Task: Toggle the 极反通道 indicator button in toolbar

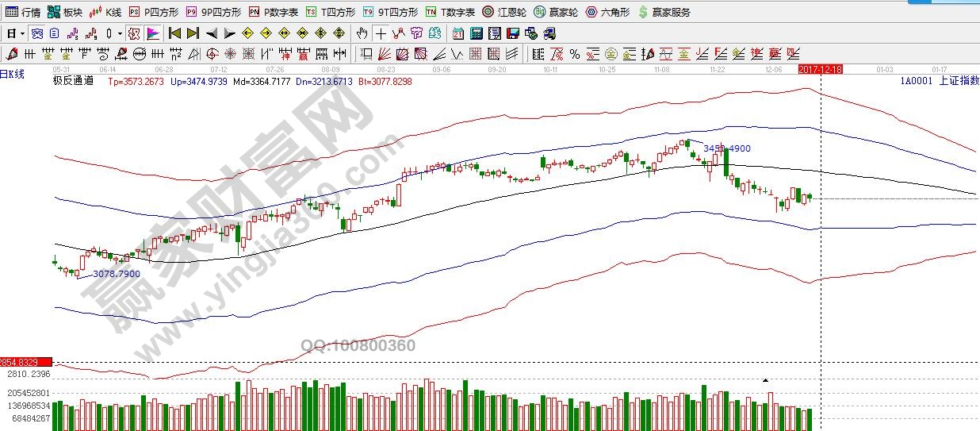Action: tap(133, 33)
